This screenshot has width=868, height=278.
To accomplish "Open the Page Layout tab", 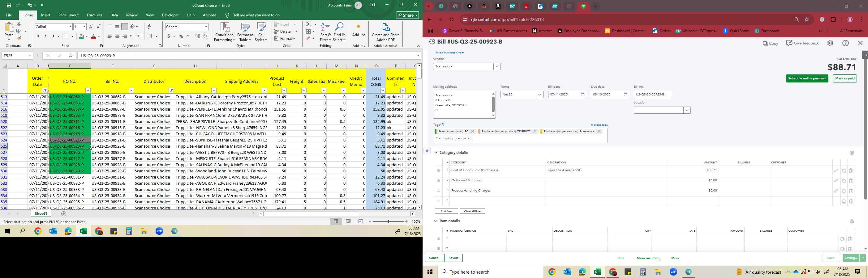I will (68, 15).
